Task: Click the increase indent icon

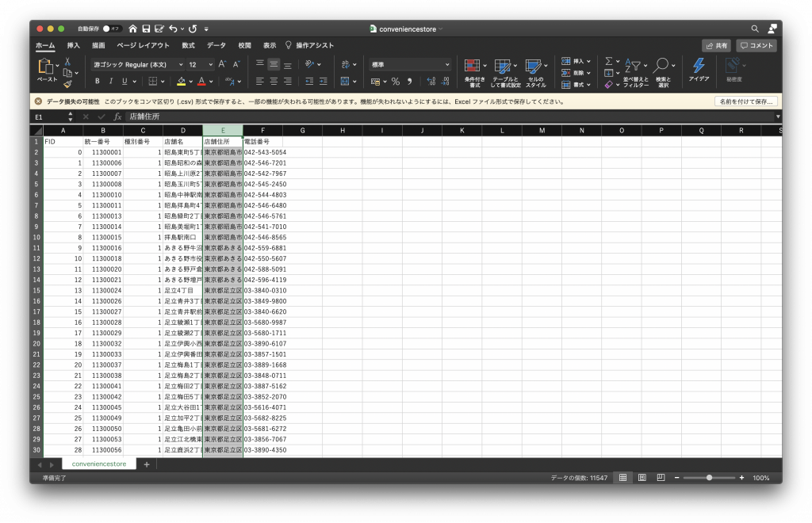Action: [x=324, y=81]
